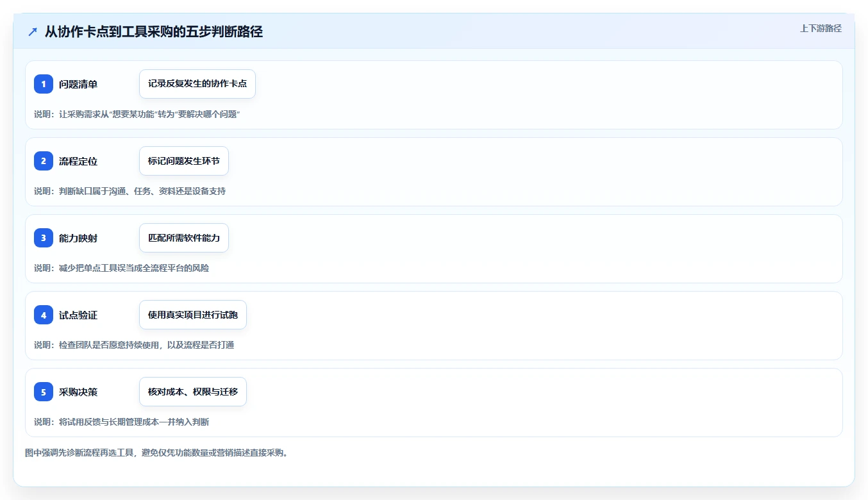Image resolution: width=868 pixels, height=500 pixels.
Task: Click the note 将试用反馈与长期管理成本一并纳入判断
Action: [121, 422]
